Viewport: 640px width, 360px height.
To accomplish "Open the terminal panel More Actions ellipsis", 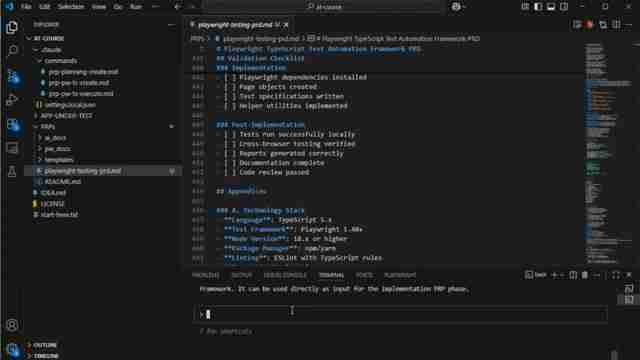I will 597,275.
